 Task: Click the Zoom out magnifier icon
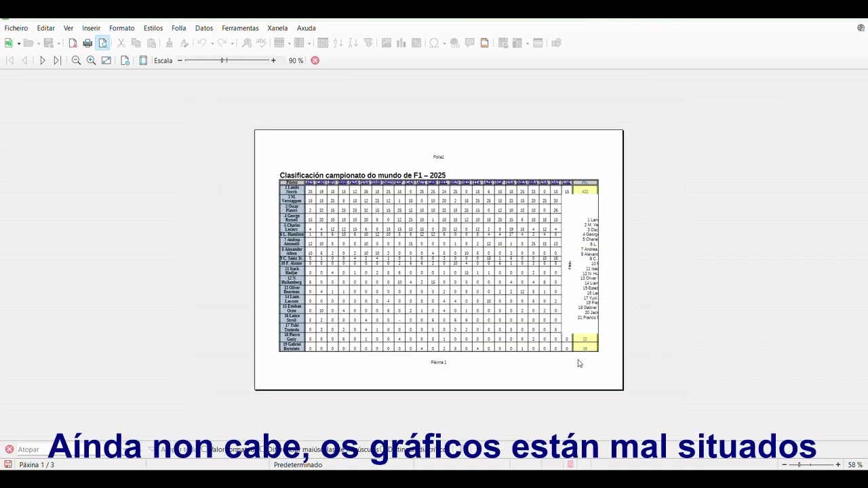[x=76, y=61]
